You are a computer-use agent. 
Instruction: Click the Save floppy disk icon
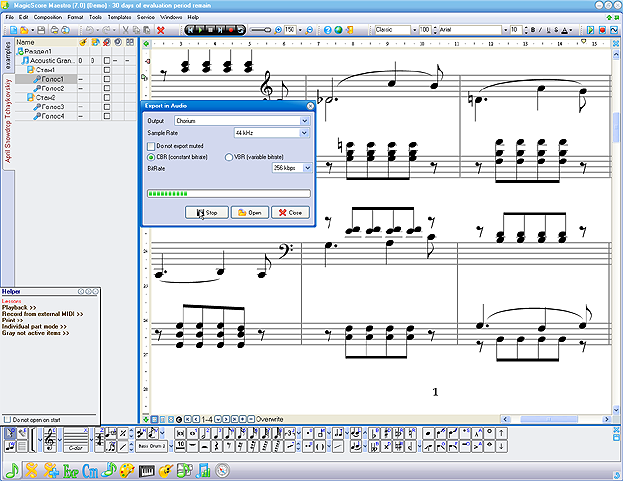point(42,30)
